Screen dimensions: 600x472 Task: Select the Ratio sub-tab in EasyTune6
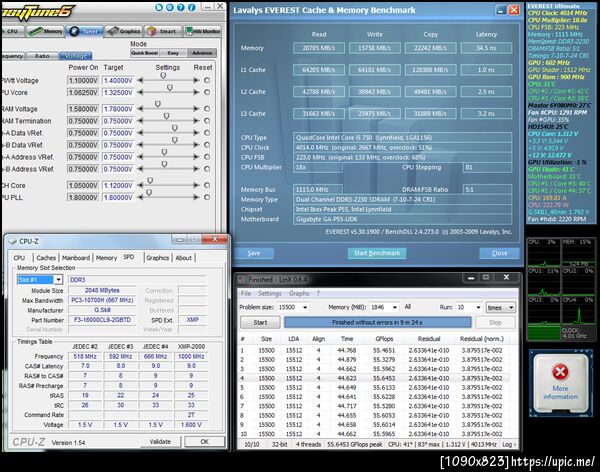point(42,56)
